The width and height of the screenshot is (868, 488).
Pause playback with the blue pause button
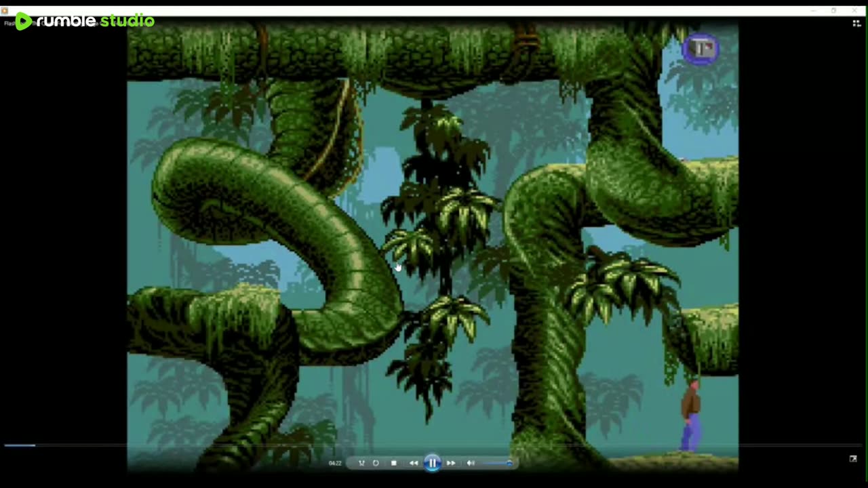pos(432,463)
